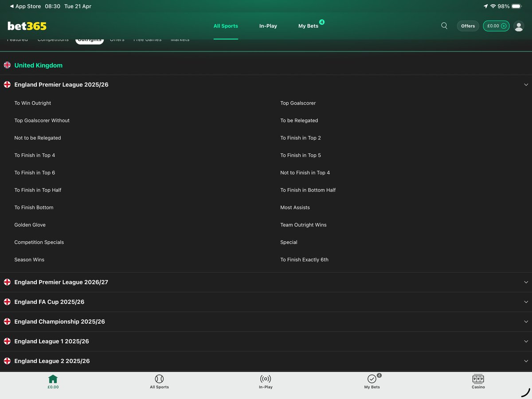Open the My Bets top tab

point(309,26)
